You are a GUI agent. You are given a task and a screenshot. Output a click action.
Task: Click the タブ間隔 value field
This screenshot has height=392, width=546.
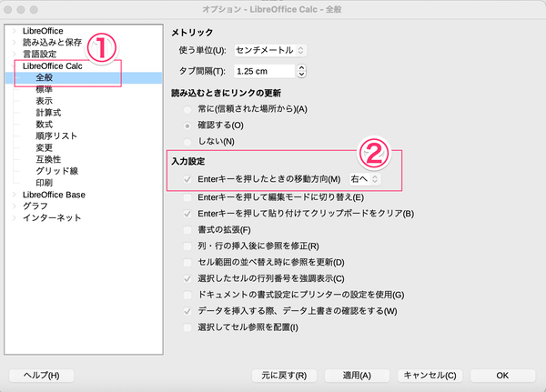pos(264,71)
